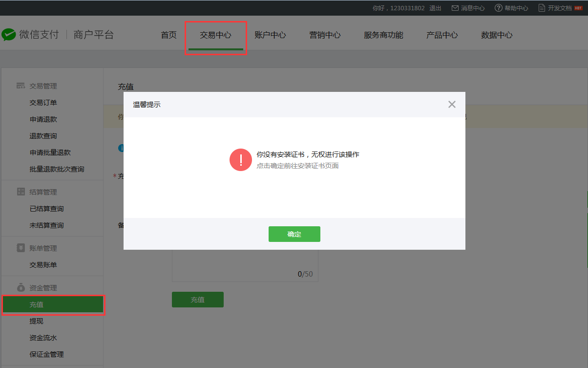Open 申请退款 from the sidebar

[x=43, y=119]
